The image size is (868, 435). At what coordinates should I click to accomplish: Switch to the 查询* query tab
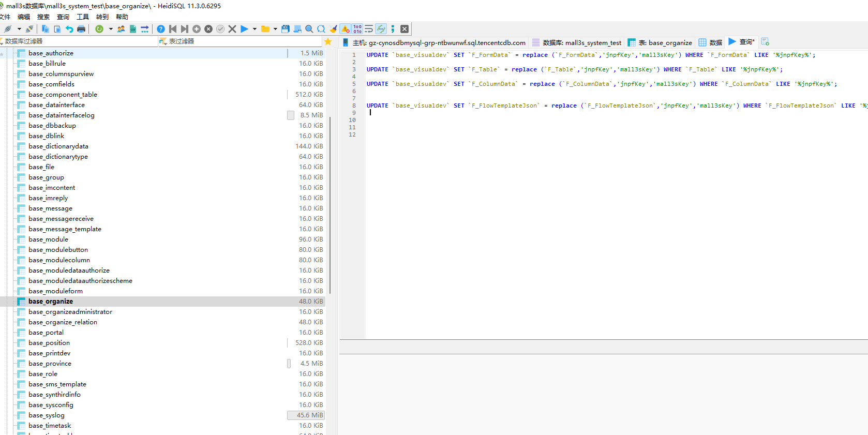pos(742,42)
